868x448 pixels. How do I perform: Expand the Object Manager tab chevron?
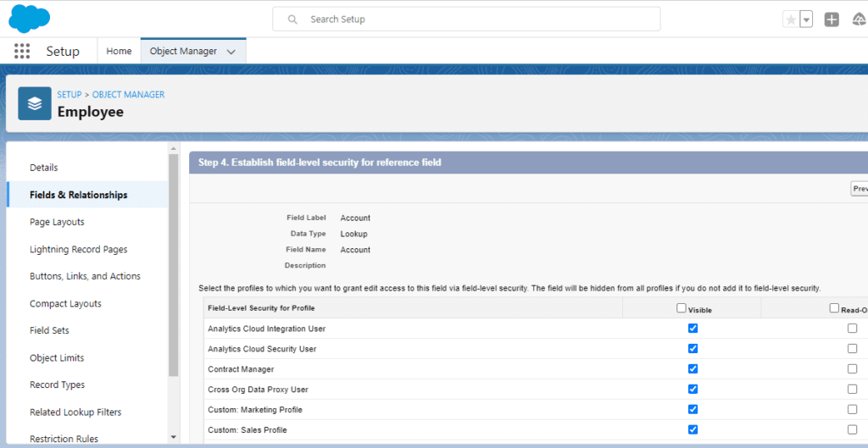pos(231,52)
